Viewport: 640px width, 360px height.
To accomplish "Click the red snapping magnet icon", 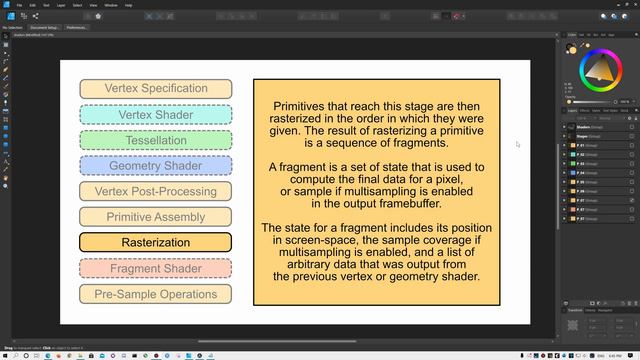I will (456, 16).
